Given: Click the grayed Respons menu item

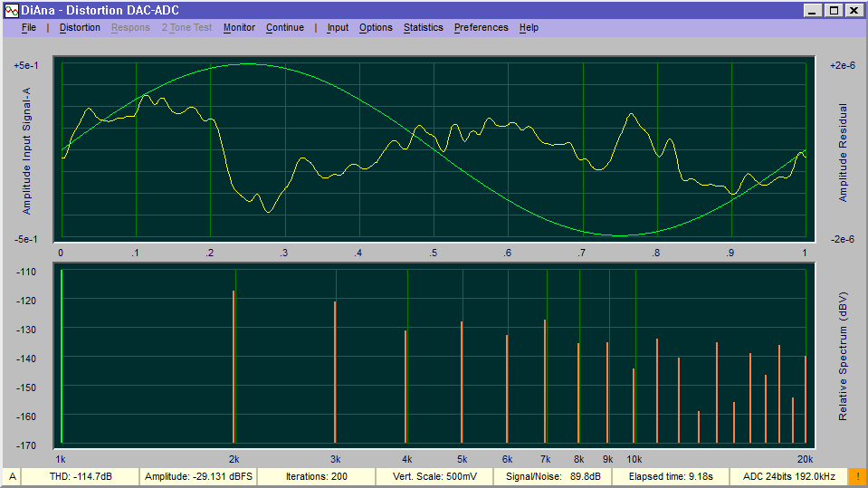Looking at the screenshot, I should point(130,27).
